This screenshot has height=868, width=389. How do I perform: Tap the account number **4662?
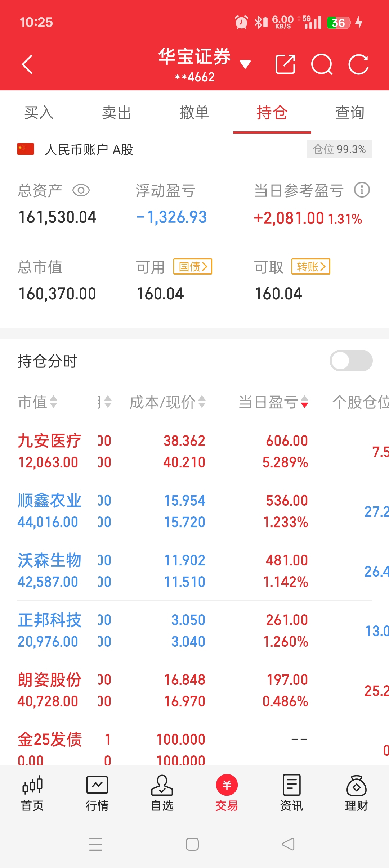[194, 77]
